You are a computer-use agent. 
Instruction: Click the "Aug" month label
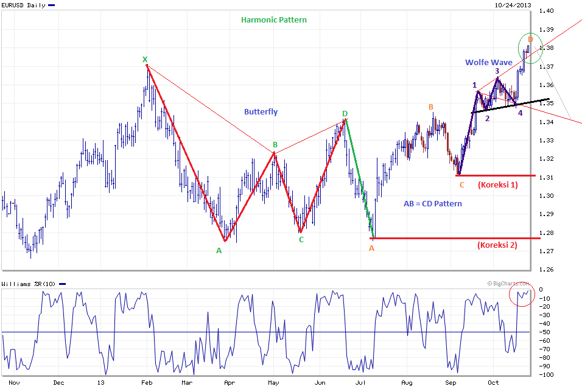(407, 383)
